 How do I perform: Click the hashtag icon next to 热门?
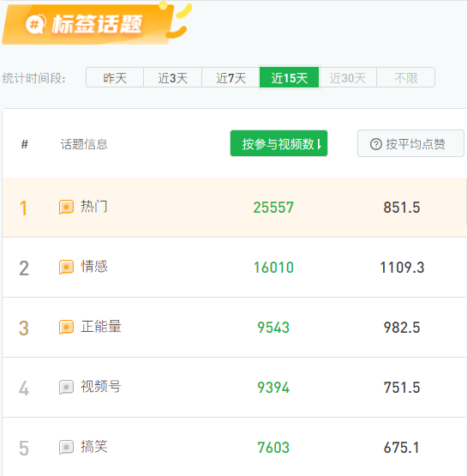[x=66, y=207]
